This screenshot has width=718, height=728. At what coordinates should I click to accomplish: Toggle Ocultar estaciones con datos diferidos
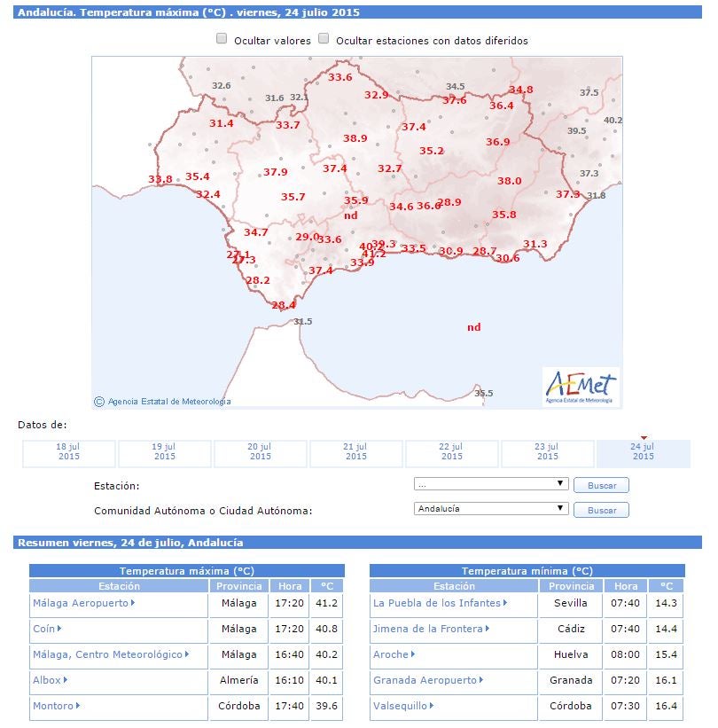coord(324,39)
